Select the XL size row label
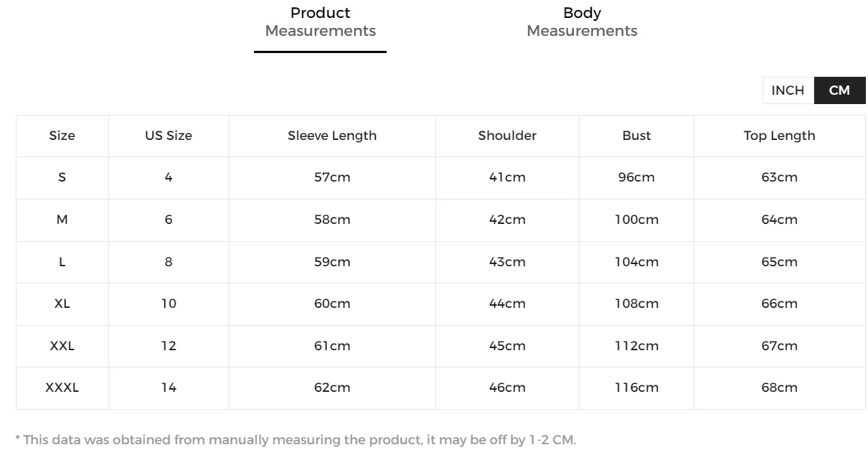This screenshot has height=455, width=868. [x=62, y=304]
